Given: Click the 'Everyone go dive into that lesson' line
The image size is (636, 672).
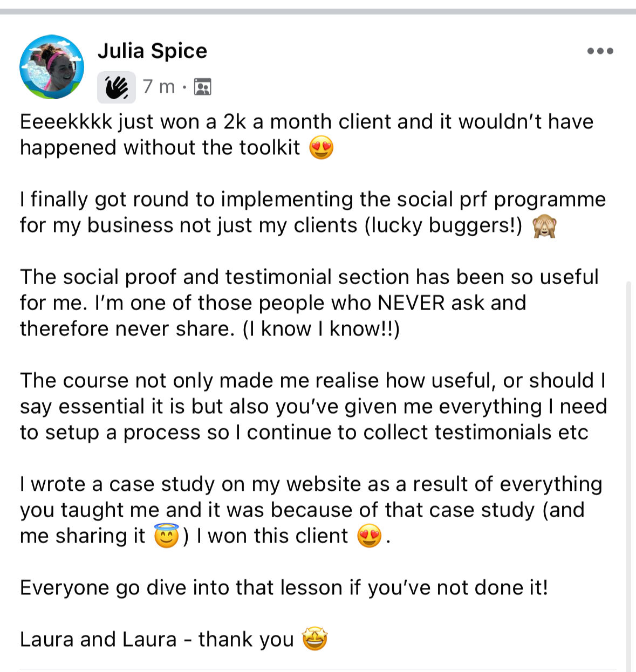Looking at the screenshot, I should tap(284, 587).
